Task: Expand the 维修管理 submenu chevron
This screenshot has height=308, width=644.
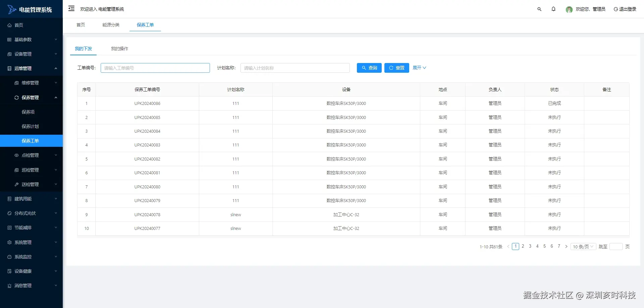Action: coord(56,83)
